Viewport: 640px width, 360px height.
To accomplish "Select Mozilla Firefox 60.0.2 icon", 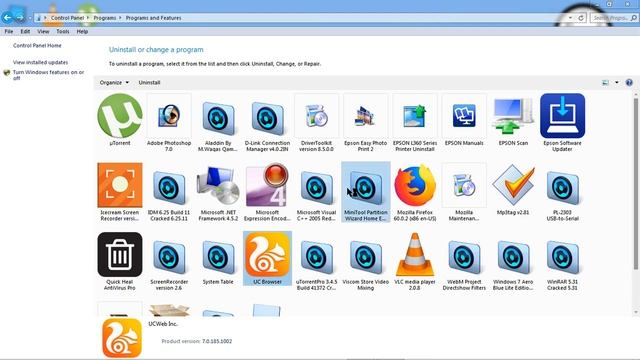I will pyautogui.click(x=415, y=185).
